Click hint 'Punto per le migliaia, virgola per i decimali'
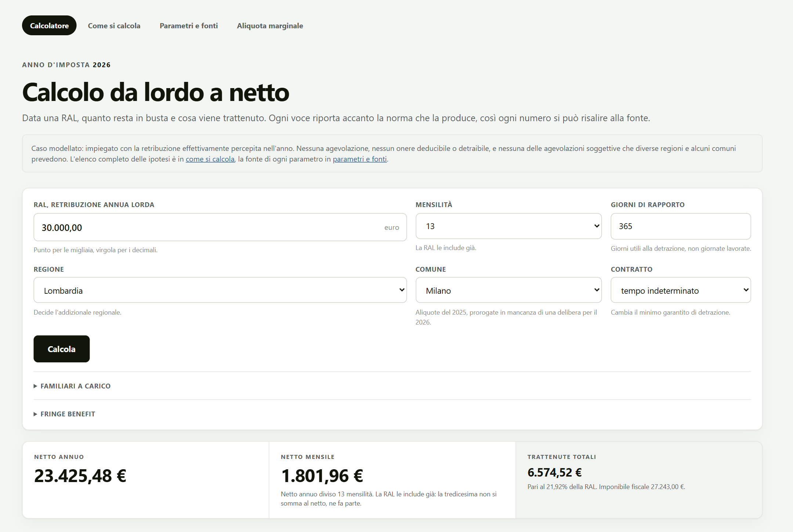Screen dimensions: 793x532 click(x=95, y=250)
